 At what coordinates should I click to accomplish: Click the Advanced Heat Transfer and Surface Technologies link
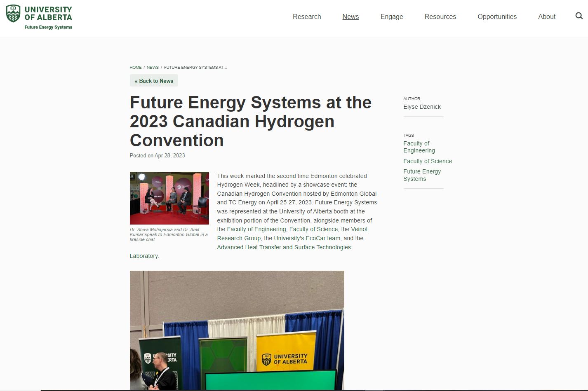[284, 247]
